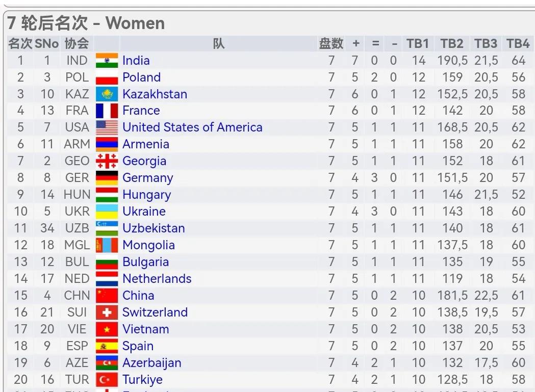The image size is (535, 392).
Task: Open the Germany team link
Action: coord(148,178)
